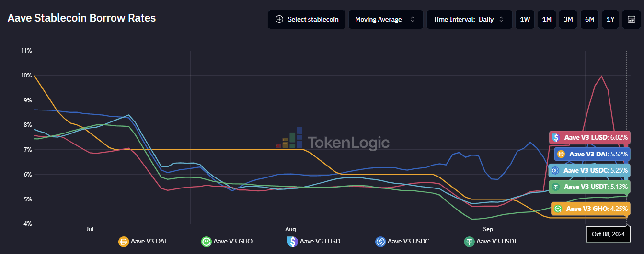
Task: Open the calendar date picker icon
Action: pos(632,19)
